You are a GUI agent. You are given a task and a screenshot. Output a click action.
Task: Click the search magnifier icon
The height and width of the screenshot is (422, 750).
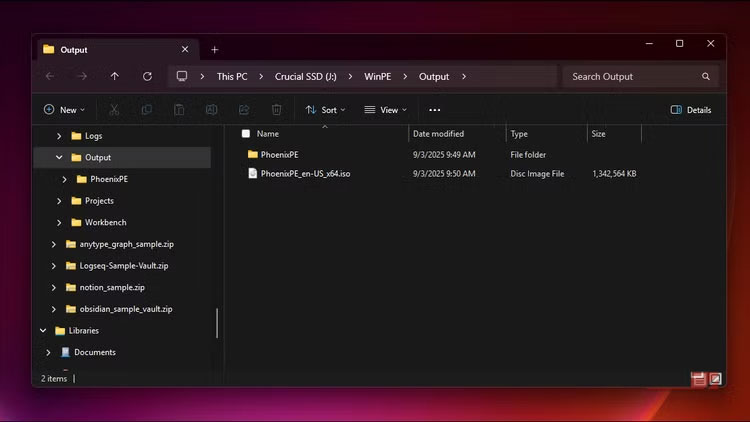click(x=706, y=77)
